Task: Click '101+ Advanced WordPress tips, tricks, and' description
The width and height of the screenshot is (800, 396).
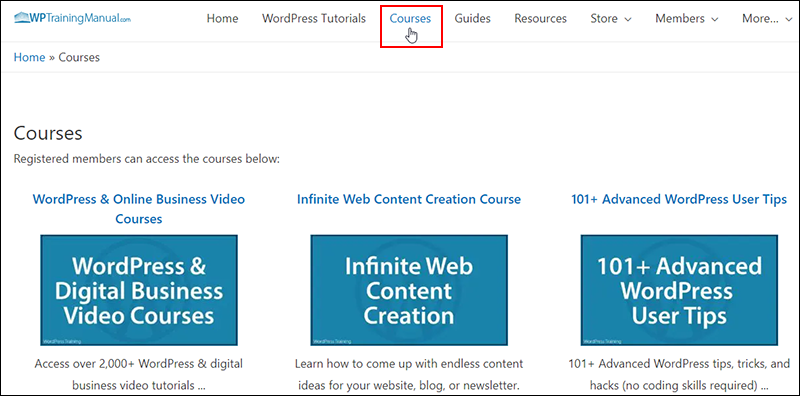Action: click(x=679, y=374)
